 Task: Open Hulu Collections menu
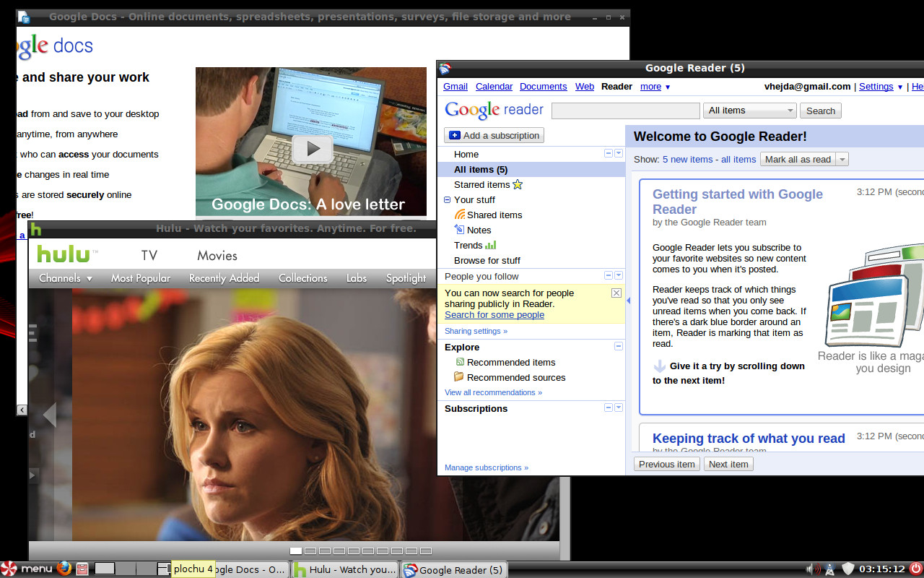303,278
